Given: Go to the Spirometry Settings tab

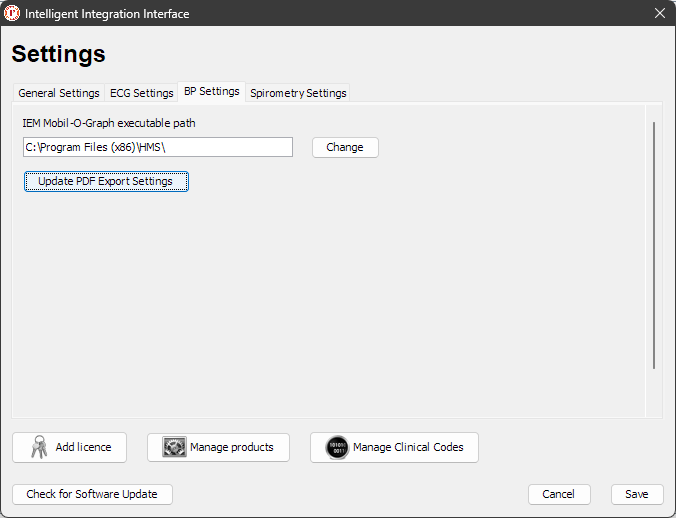Looking at the screenshot, I should (x=298, y=93).
